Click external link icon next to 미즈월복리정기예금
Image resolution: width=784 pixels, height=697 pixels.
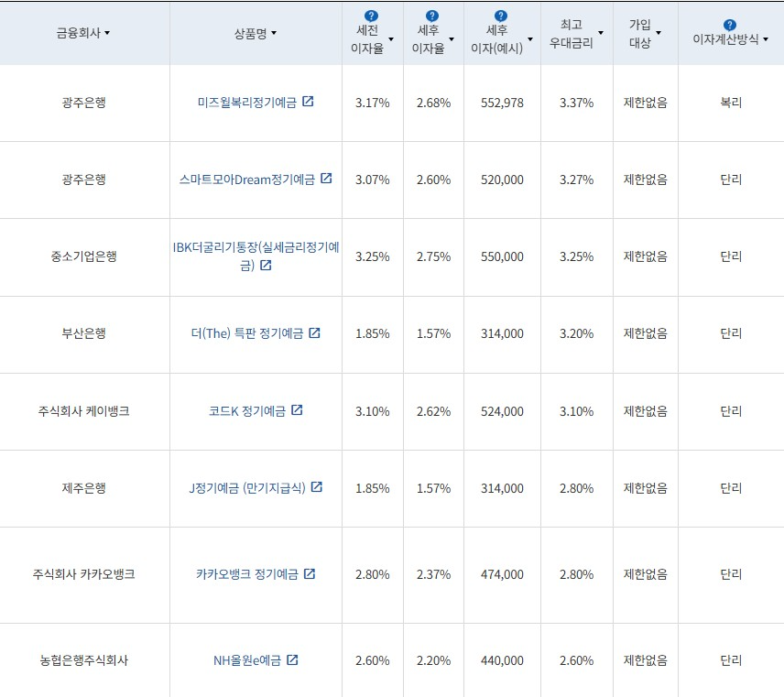(308, 102)
